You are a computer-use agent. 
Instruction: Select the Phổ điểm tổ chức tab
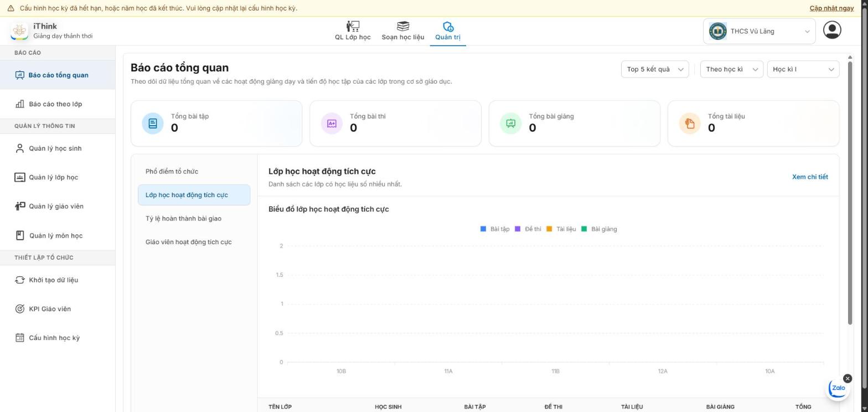click(x=194, y=171)
